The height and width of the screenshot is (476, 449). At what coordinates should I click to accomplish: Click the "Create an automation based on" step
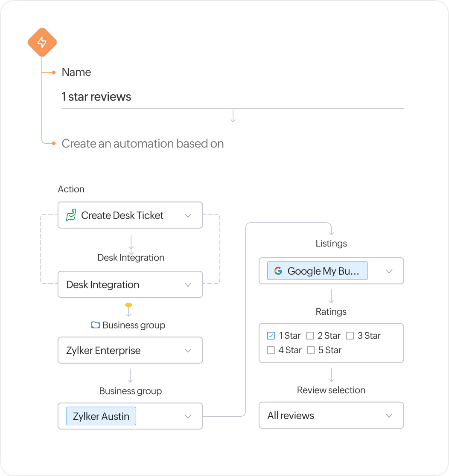point(143,144)
